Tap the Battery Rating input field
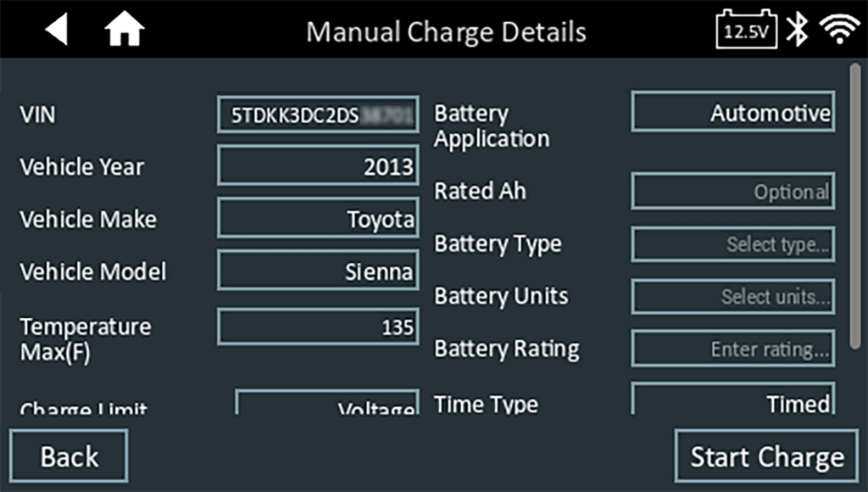This screenshot has height=492, width=868. (x=733, y=349)
